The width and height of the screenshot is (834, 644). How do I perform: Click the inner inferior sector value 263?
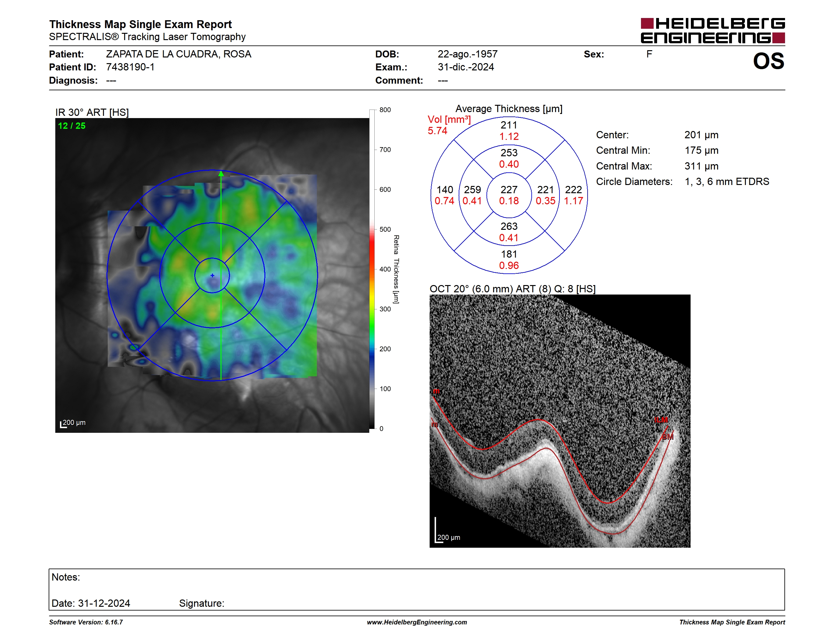click(x=509, y=227)
